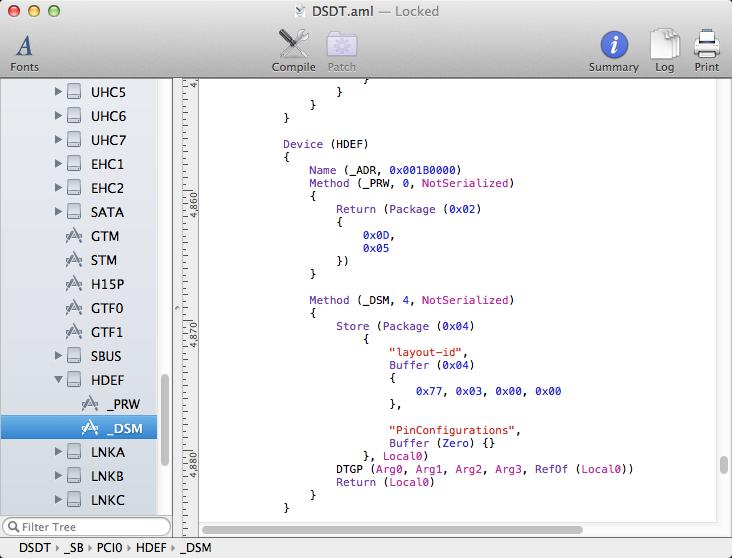The image size is (732, 558).
Task: Click the SBUS device icon
Action: (74, 356)
